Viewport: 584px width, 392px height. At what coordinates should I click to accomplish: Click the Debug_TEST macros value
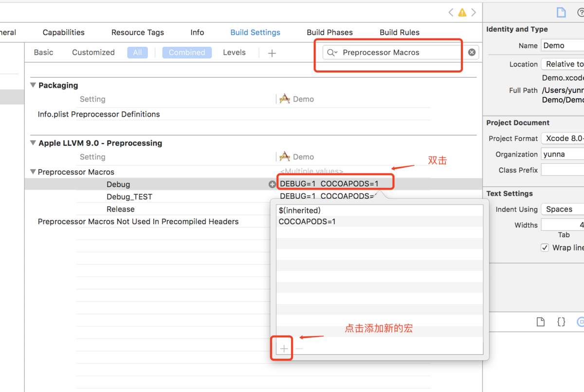327,196
